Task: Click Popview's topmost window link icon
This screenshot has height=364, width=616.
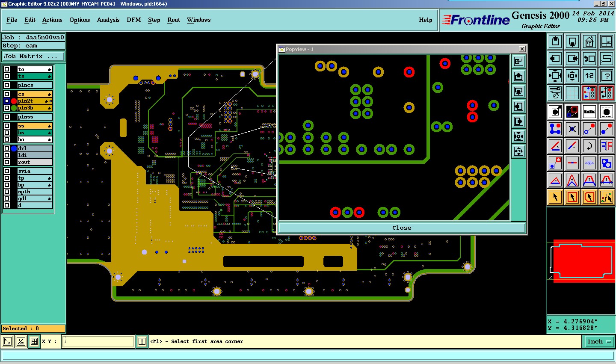Action: (518, 62)
